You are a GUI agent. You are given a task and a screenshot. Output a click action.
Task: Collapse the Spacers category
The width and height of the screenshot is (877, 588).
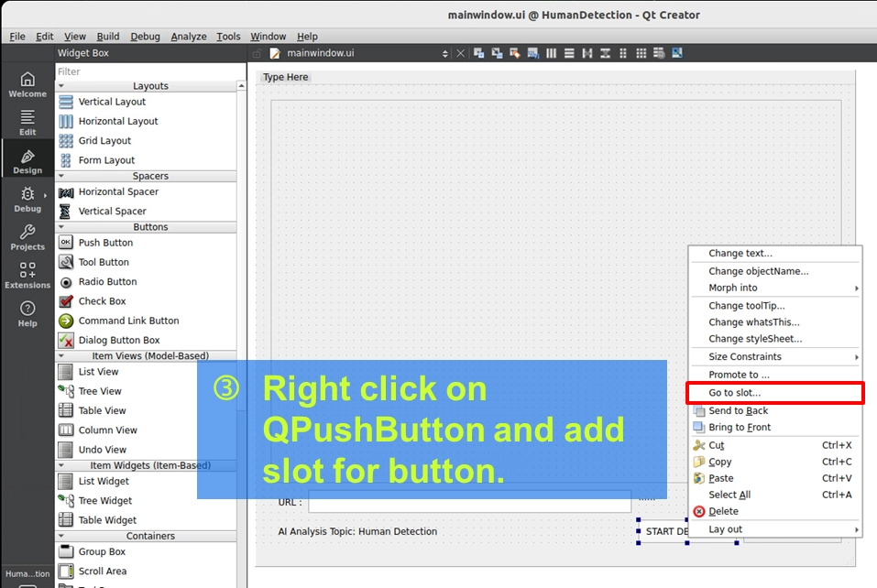click(x=61, y=176)
